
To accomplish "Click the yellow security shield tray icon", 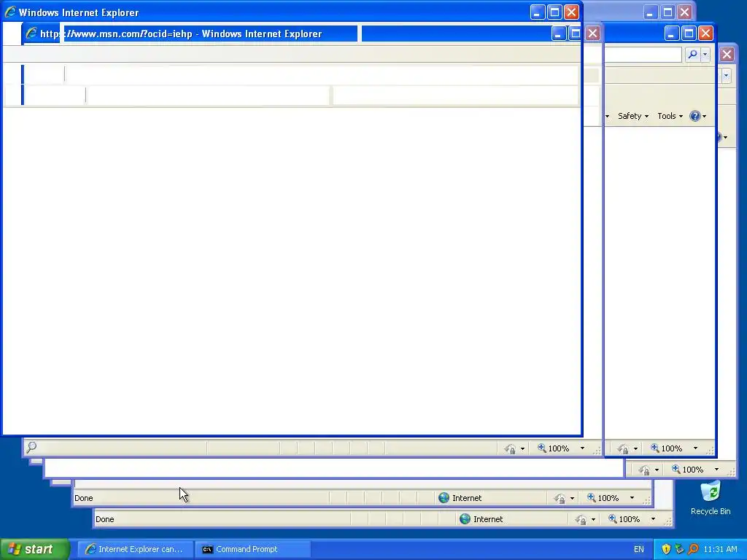I will [x=666, y=549].
